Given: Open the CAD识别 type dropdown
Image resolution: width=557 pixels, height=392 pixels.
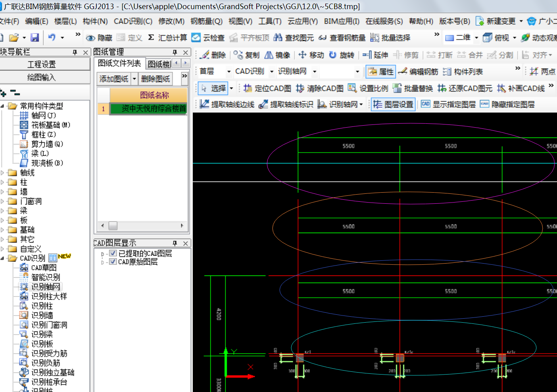Looking at the screenshot, I should coord(272,72).
